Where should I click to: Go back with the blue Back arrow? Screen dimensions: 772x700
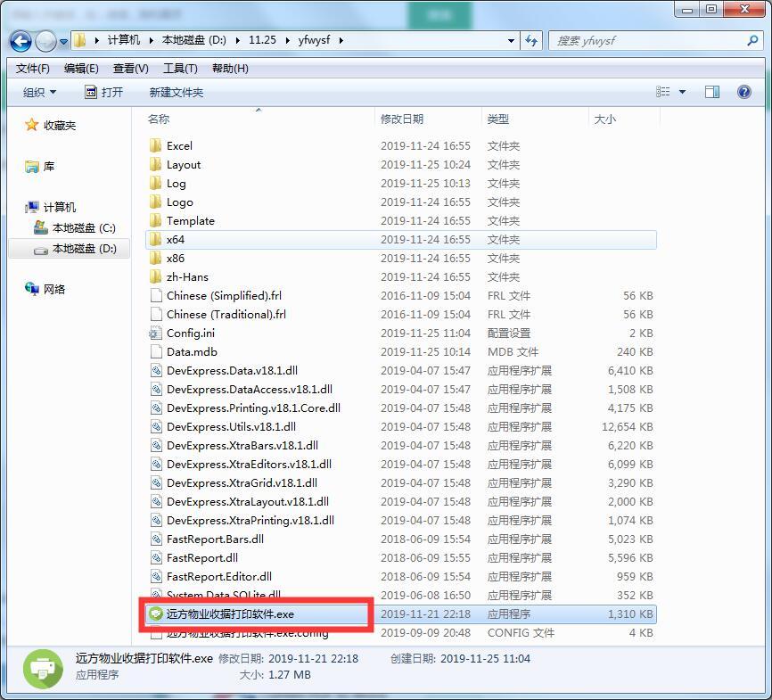(x=21, y=41)
